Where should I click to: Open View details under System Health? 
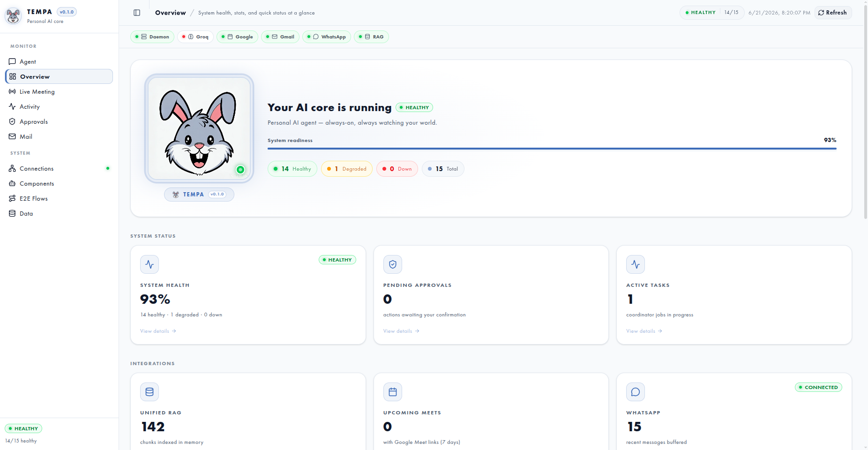[x=158, y=331]
